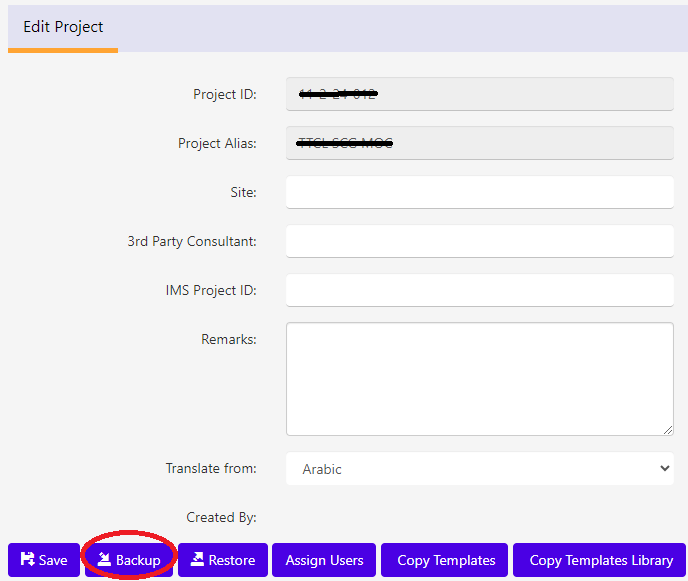The image size is (688, 581).
Task: Click the Remarks box resize handle
Action: (x=667, y=429)
